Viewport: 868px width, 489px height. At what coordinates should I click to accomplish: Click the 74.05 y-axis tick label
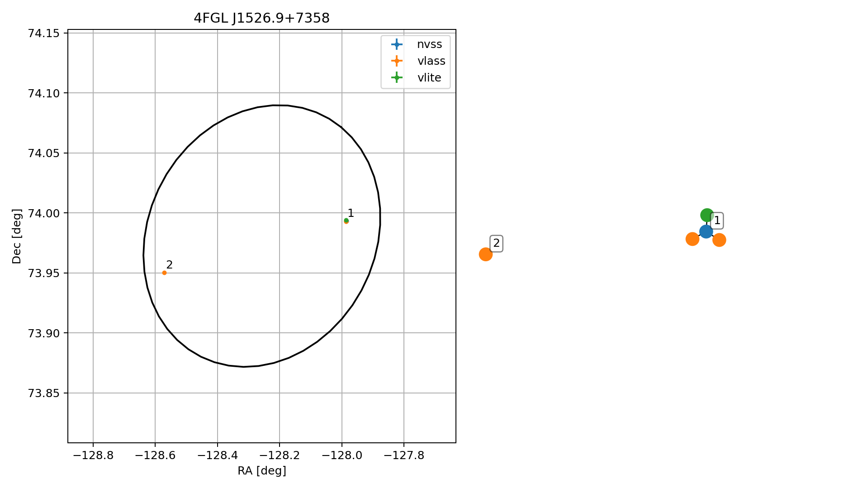43,153
